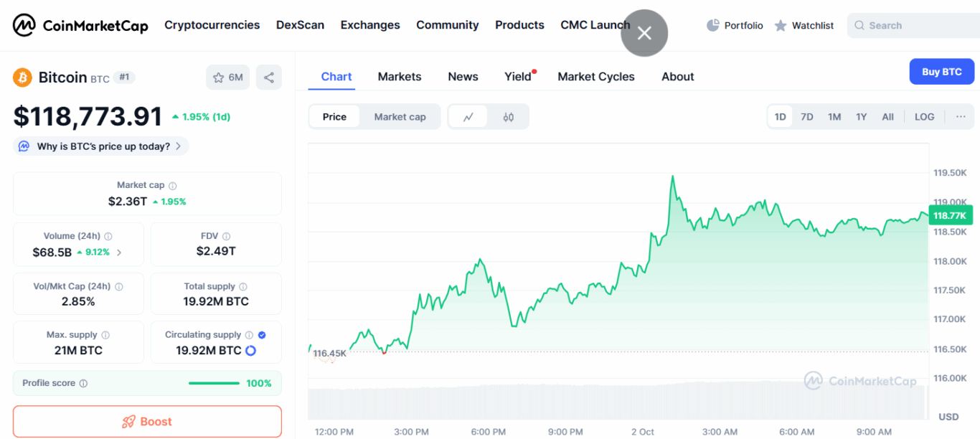980x439 pixels.
Task: Select the Price chart toggle
Action: (334, 117)
